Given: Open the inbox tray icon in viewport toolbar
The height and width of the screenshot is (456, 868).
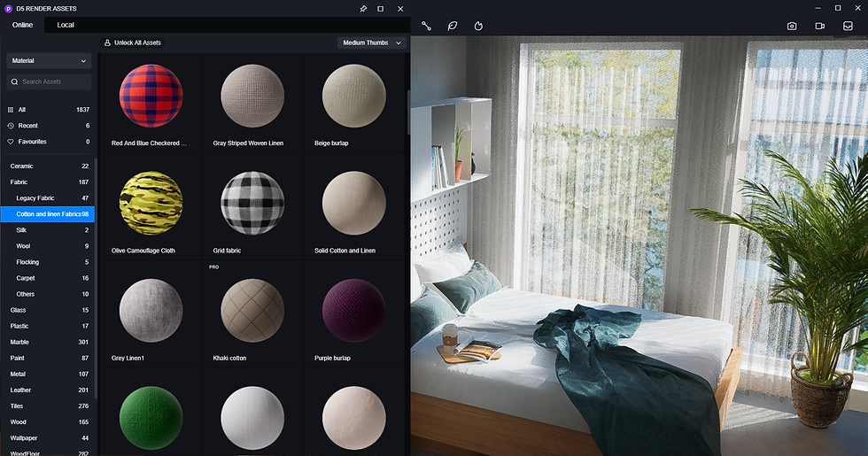Looking at the screenshot, I should coord(848,26).
